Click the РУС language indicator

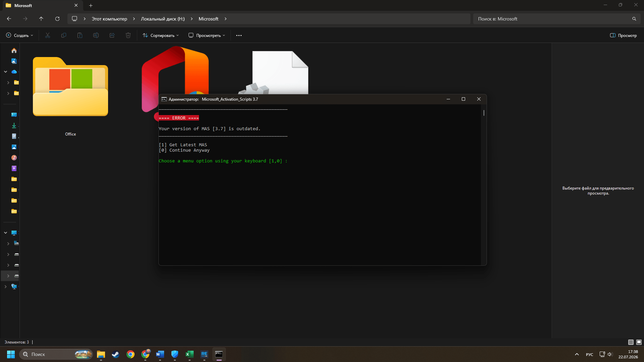point(589,354)
